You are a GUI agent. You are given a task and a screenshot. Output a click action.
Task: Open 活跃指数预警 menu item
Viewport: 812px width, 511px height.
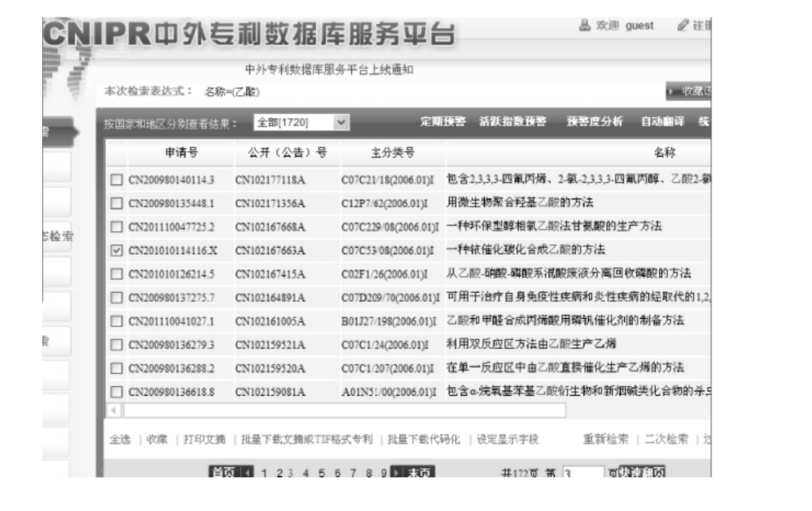point(512,121)
